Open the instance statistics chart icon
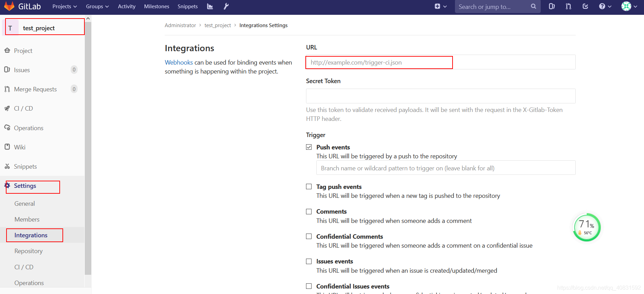This screenshot has height=294, width=644. point(210,6)
